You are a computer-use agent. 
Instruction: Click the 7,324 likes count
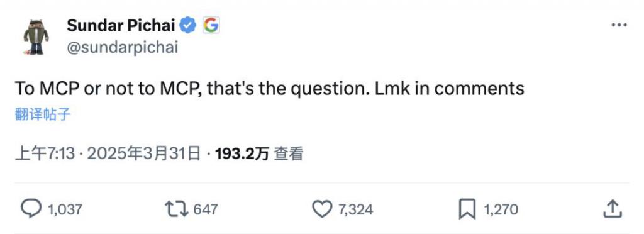[356, 209]
